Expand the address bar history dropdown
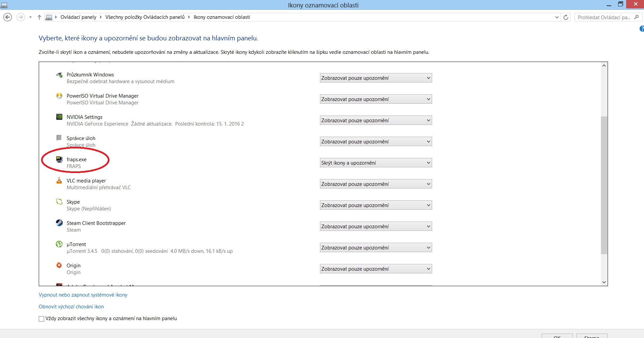 557,17
